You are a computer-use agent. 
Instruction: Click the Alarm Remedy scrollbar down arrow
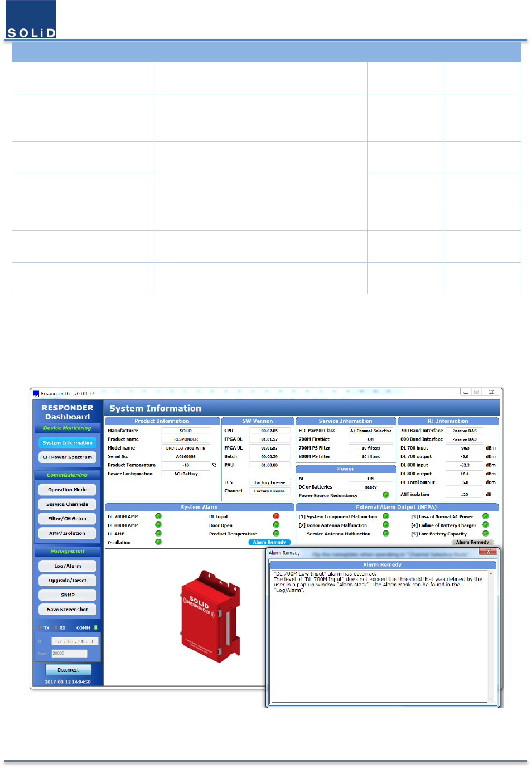click(491, 699)
